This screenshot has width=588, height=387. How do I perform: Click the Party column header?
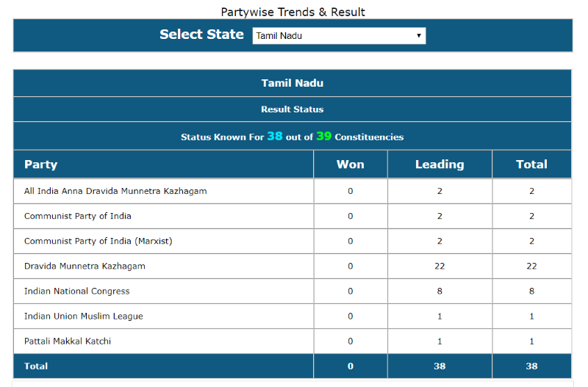41,164
